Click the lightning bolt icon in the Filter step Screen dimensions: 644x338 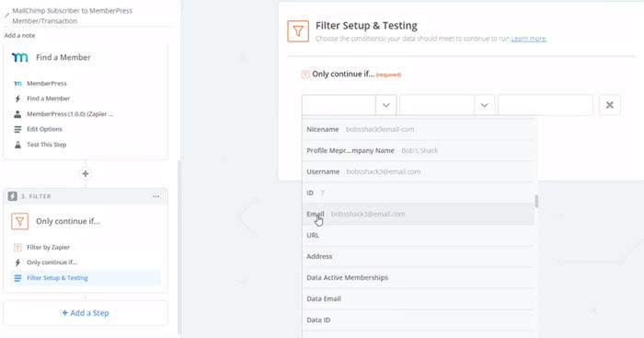[17, 262]
